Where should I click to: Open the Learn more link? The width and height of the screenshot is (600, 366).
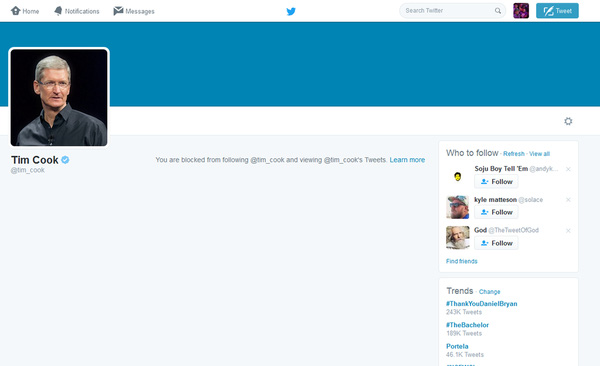(407, 160)
